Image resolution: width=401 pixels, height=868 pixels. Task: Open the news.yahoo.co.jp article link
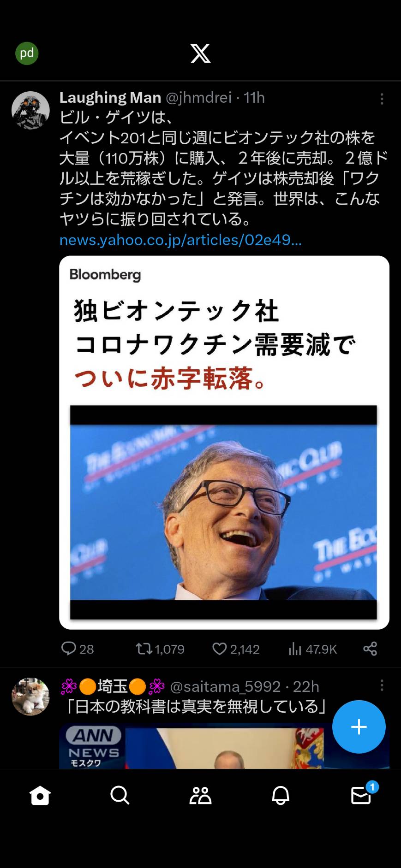click(180, 240)
